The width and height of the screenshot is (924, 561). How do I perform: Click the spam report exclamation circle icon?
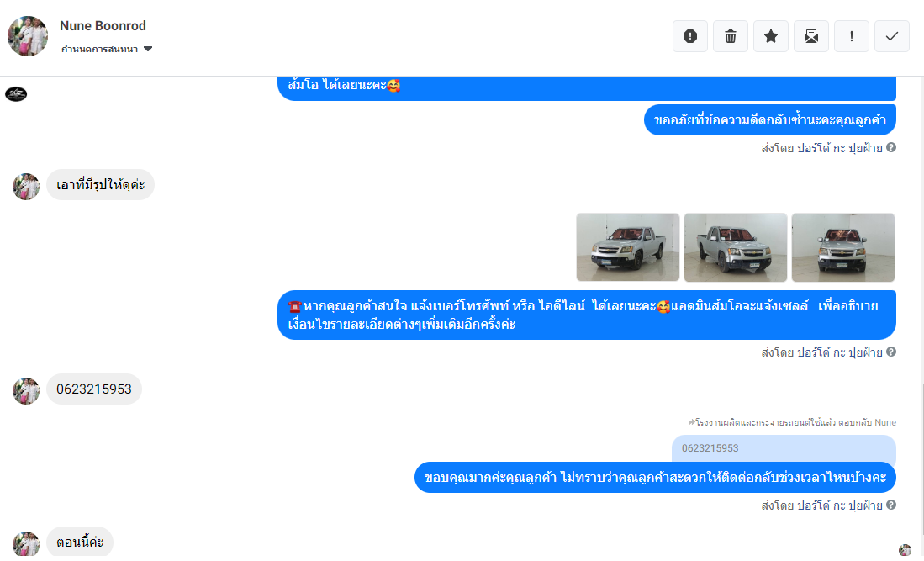pyautogui.click(x=690, y=36)
